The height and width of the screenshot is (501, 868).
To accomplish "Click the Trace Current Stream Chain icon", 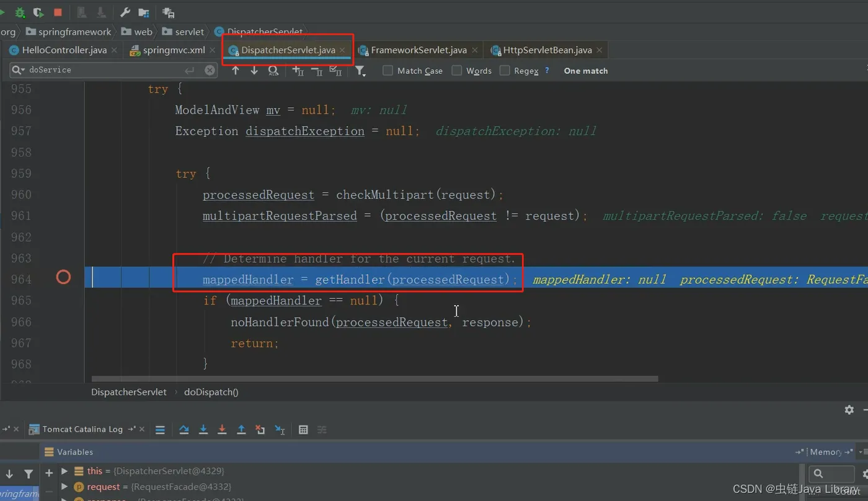I will (322, 430).
